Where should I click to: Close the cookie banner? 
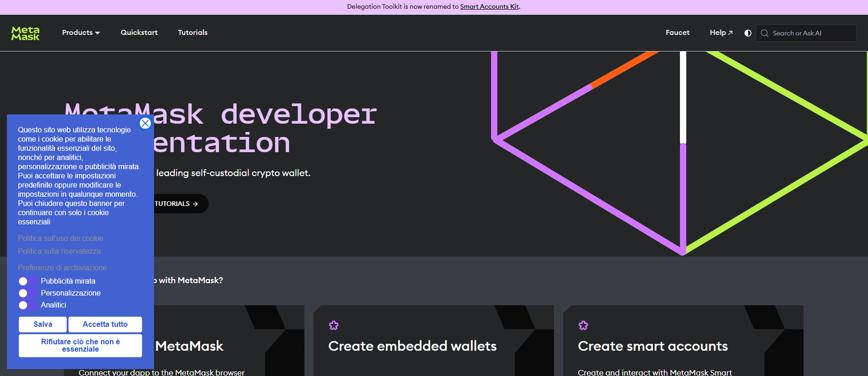145,123
